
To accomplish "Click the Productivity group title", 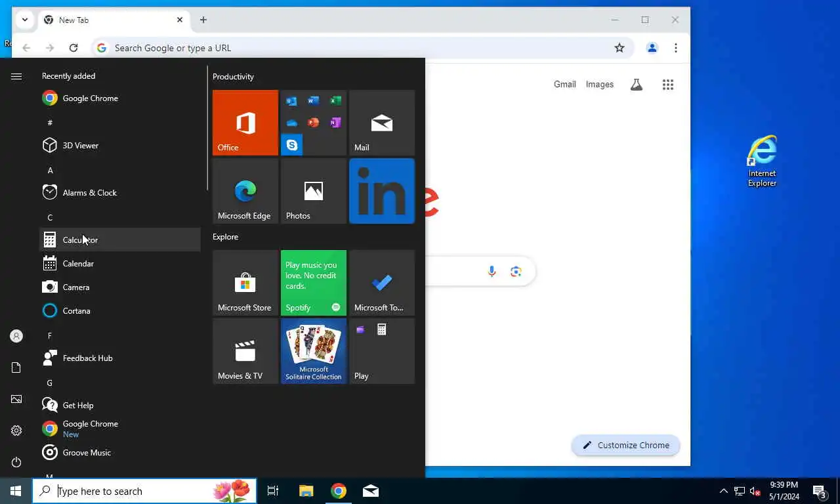I will [233, 77].
